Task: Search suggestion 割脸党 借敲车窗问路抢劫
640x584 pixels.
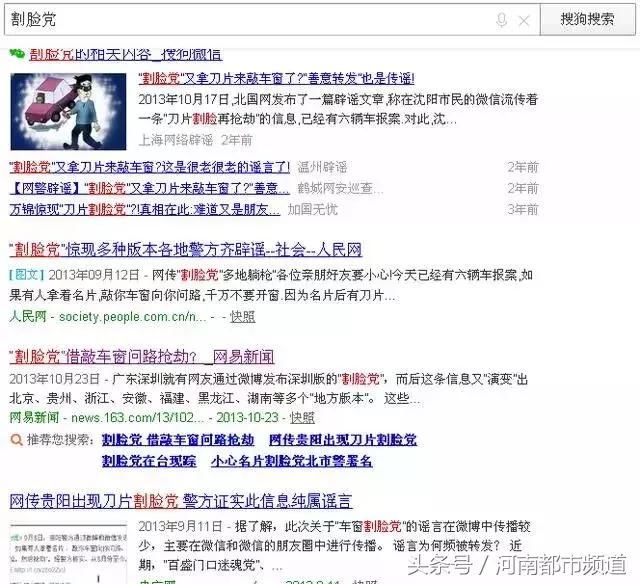Action: click(x=178, y=440)
